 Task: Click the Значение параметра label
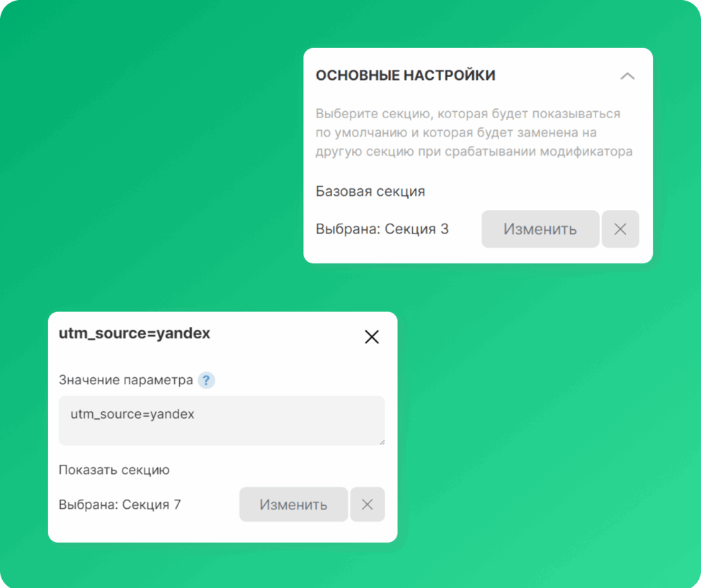(125, 380)
